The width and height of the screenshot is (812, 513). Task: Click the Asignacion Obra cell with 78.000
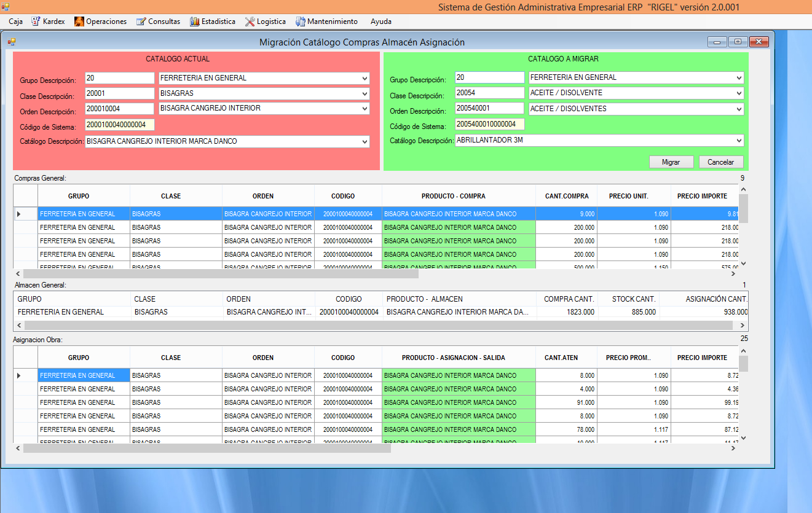click(566, 429)
